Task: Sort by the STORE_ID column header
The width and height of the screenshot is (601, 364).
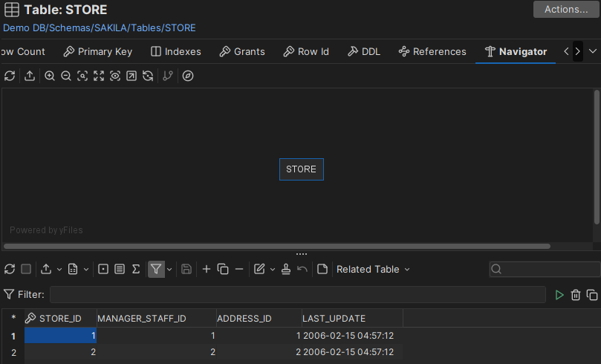Action: tap(60, 319)
